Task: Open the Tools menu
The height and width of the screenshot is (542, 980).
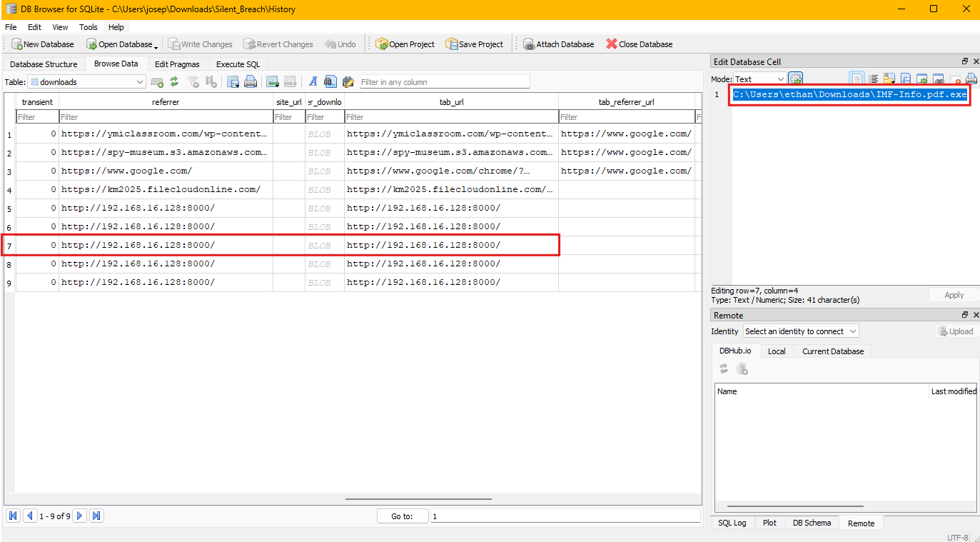Action: pyautogui.click(x=89, y=27)
